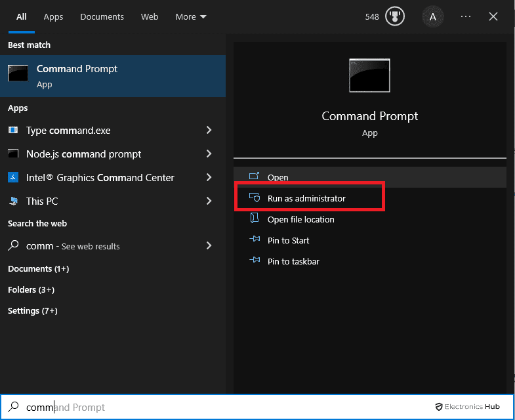Screen dimensions: 515x420
Task: Show Folders (3+) results
Action: 31,290
